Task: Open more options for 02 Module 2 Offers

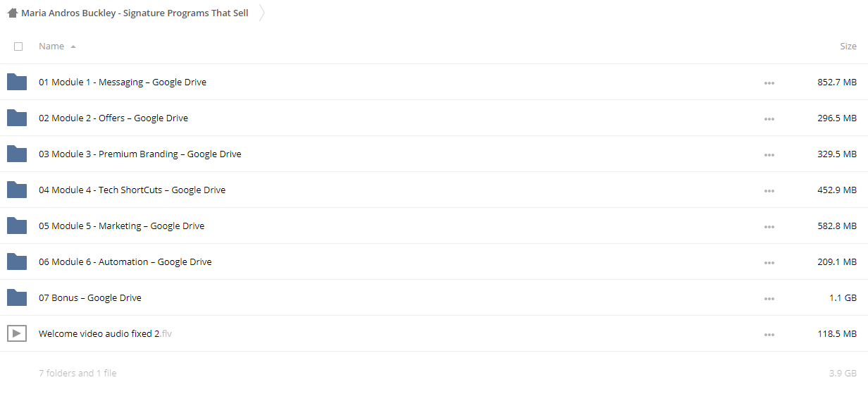Action: [769, 118]
